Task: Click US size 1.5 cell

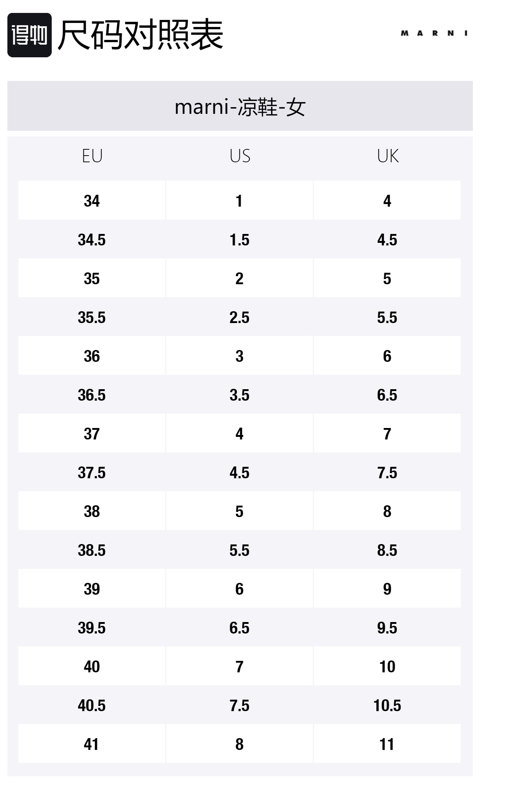Action: click(239, 240)
